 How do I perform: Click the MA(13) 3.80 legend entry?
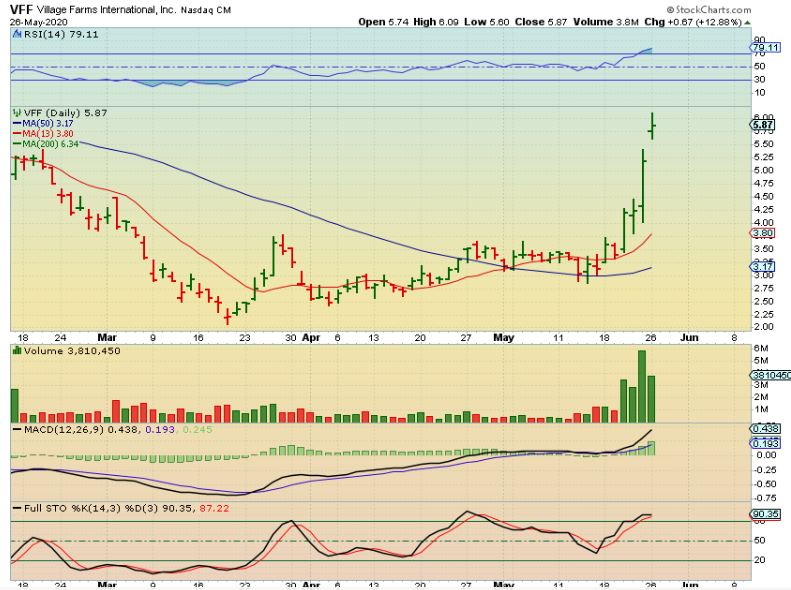pyautogui.click(x=43, y=134)
